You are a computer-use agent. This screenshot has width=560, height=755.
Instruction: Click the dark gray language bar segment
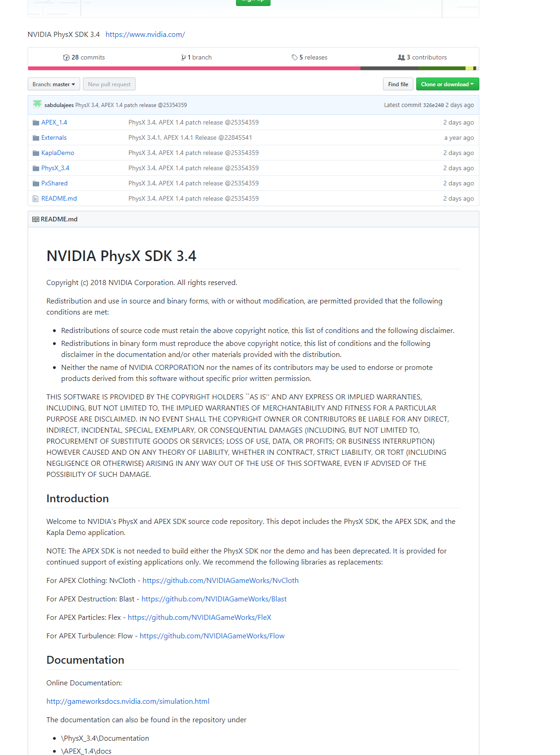(x=389, y=68)
